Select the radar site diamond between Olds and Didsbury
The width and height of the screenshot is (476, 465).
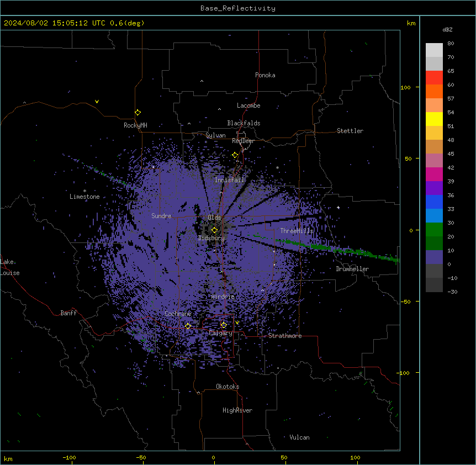point(214,230)
